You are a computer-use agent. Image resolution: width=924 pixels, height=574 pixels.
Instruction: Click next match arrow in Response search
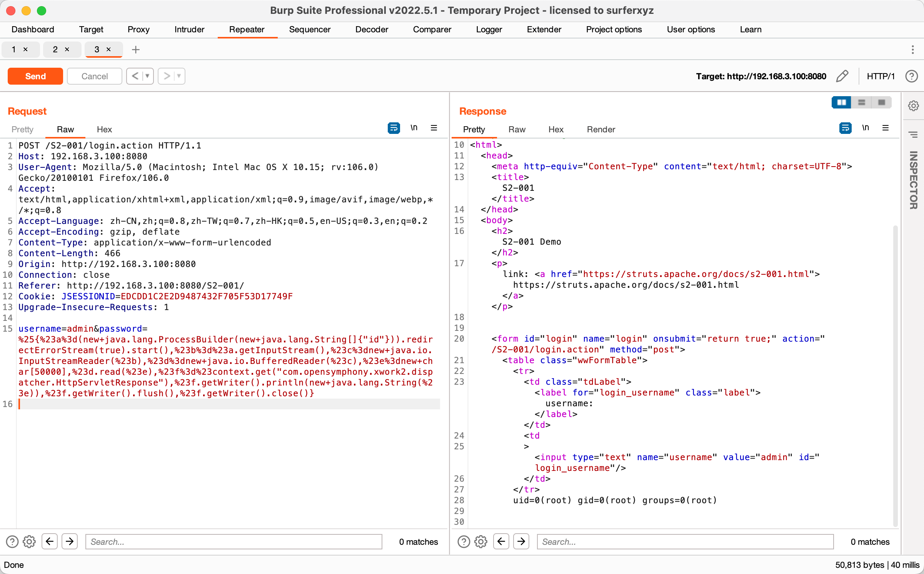tap(521, 542)
